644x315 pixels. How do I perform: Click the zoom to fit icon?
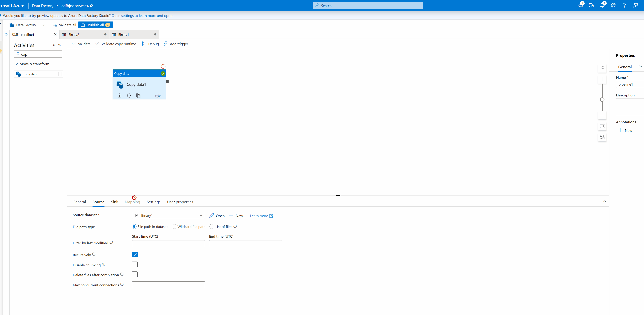click(x=602, y=126)
